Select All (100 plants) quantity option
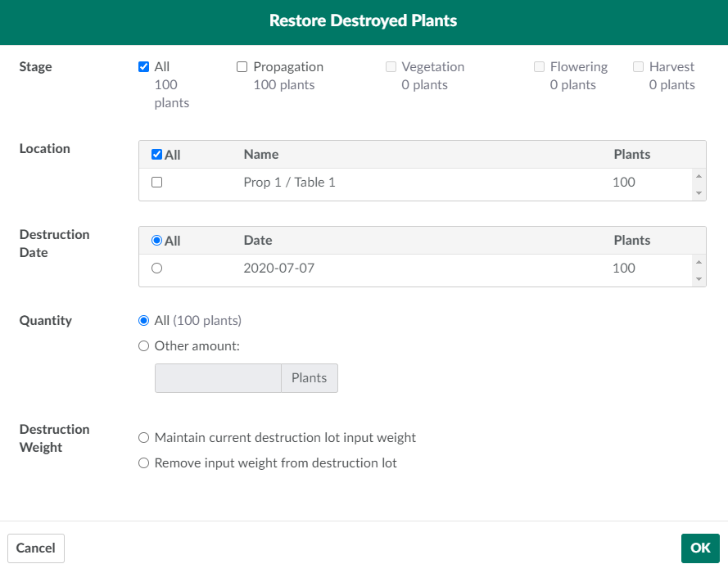The width and height of the screenshot is (728, 573). pyautogui.click(x=144, y=321)
